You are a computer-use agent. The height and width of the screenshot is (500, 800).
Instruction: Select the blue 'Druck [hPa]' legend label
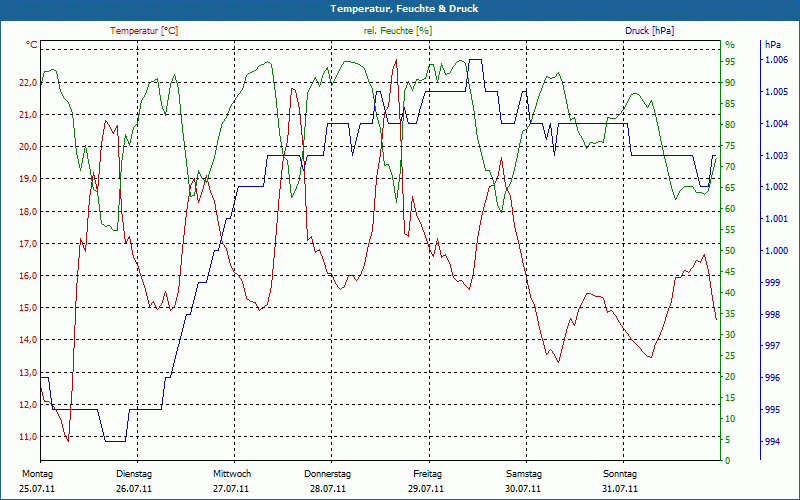tap(649, 31)
